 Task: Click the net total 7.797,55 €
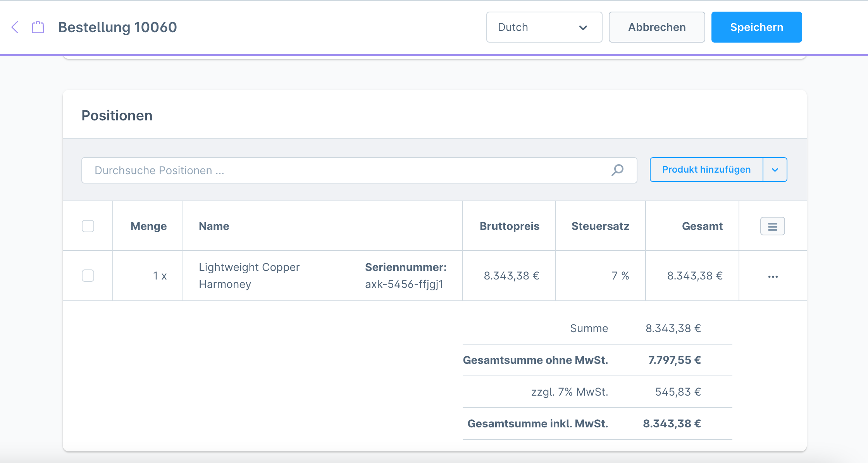[674, 360]
